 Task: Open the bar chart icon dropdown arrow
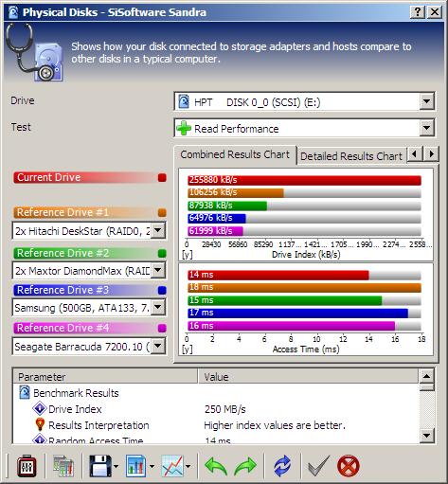tap(152, 466)
